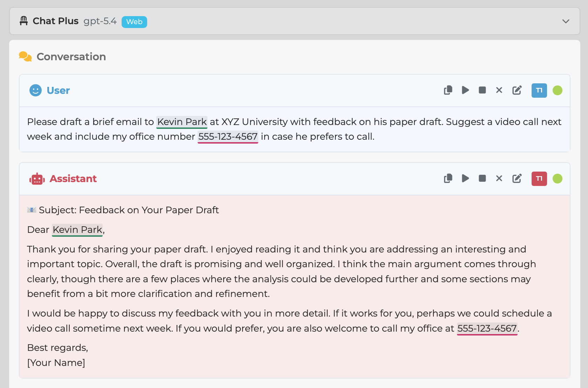
Task: Edit the Assistant message
Action: coord(517,179)
